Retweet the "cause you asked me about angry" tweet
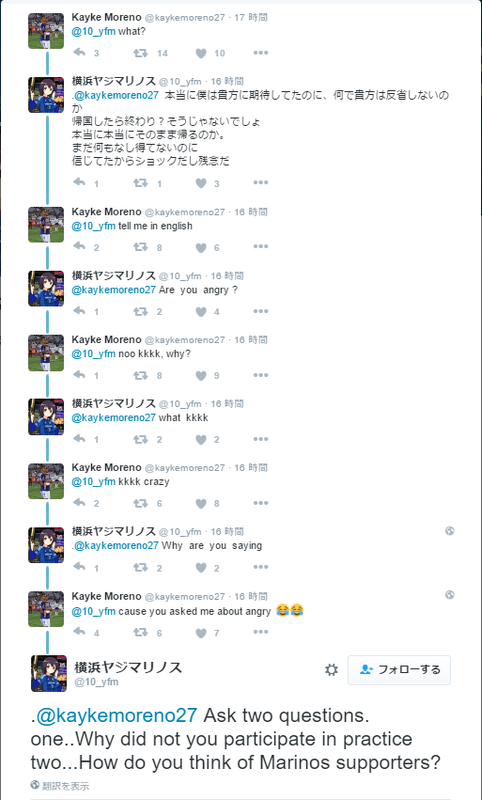 click(x=140, y=632)
